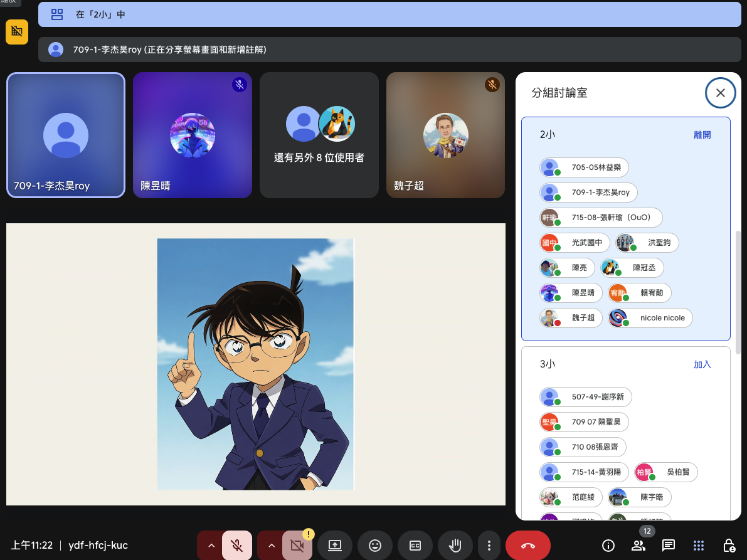
Task: Click the shared Conan image presentation
Action: [256, 364]
